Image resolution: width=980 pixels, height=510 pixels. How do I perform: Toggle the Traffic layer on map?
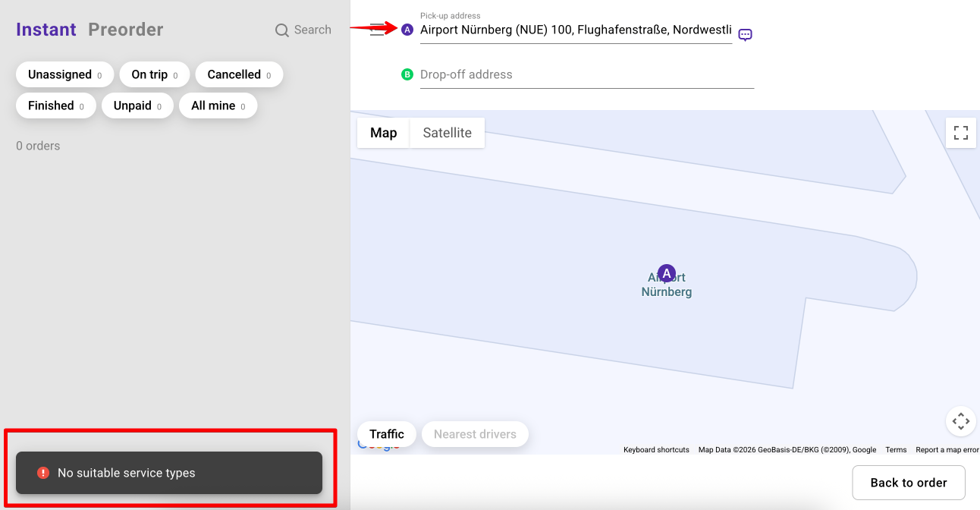387,434
